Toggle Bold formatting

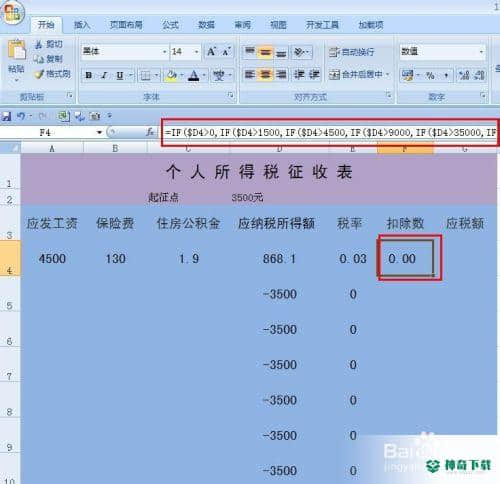point(89,75)
